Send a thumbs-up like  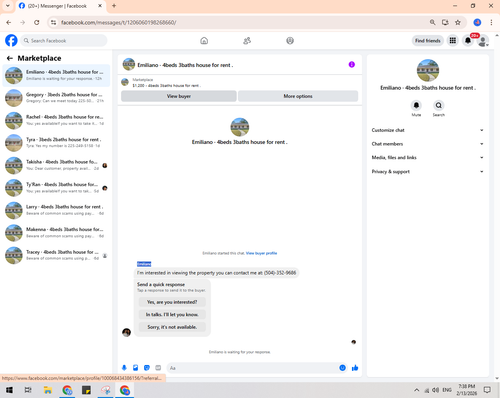click(355, 368)
